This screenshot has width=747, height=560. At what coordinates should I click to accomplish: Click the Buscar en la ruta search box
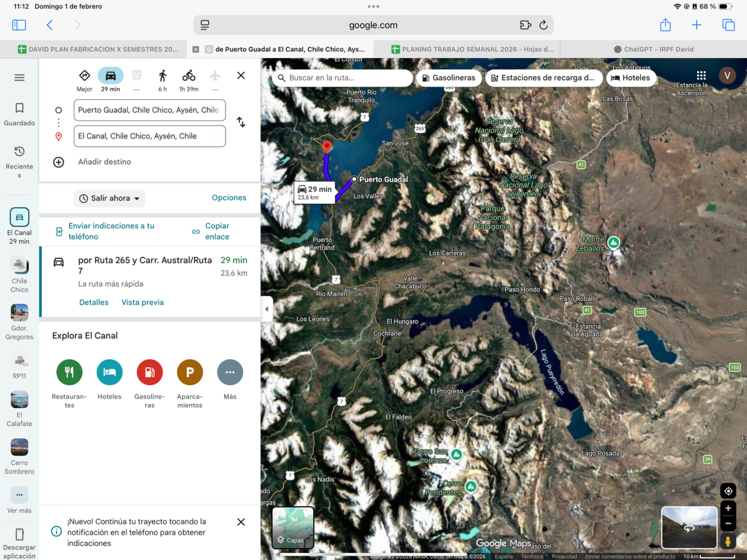[x=342, y=78]
